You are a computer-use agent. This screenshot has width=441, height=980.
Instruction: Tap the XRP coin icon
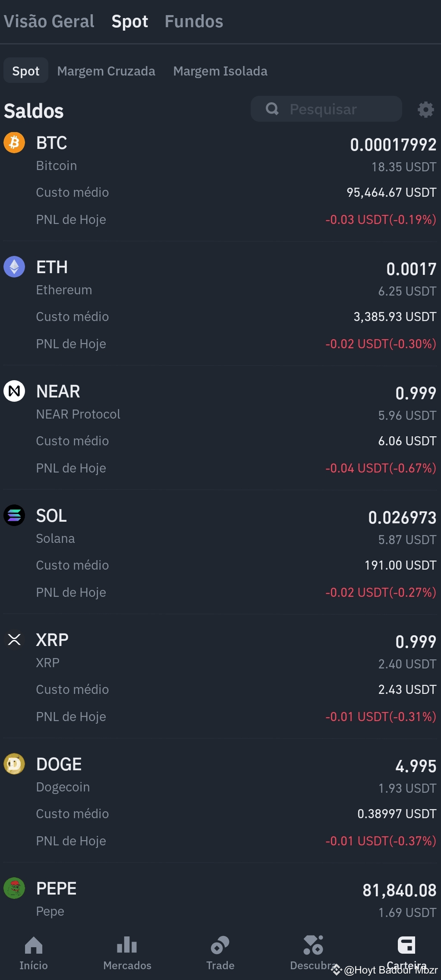pos(14,640)
